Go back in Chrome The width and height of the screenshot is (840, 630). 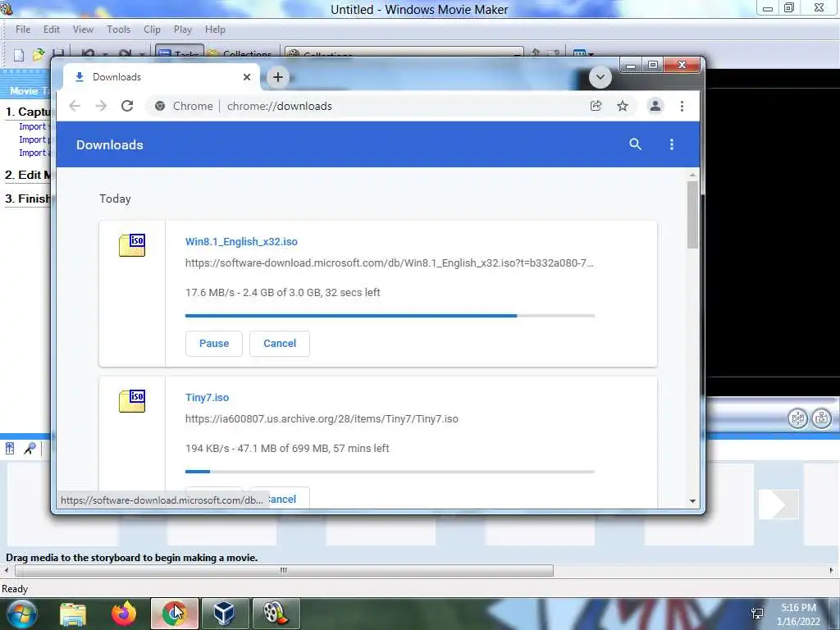pyautogui.click(x=75, y=106)
